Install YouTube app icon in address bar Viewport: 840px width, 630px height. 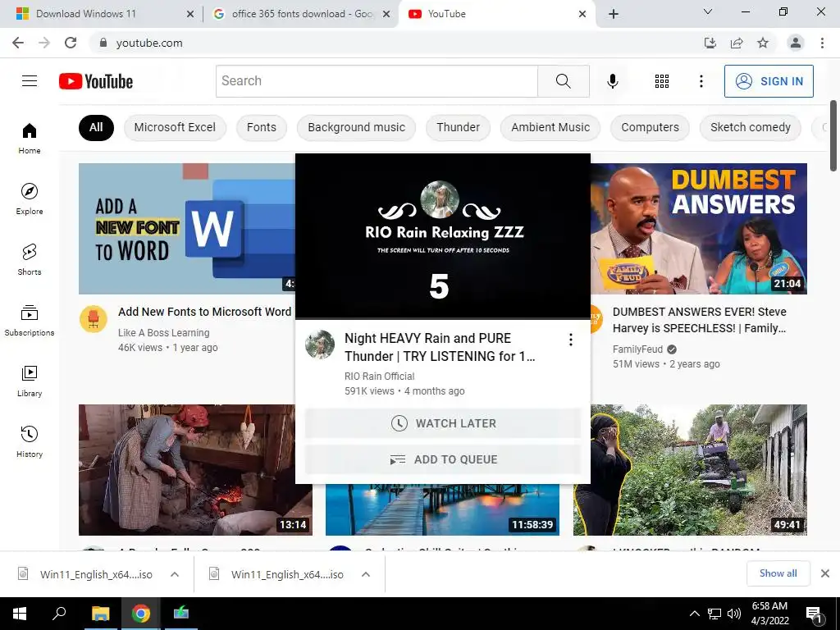click(710, 43)
